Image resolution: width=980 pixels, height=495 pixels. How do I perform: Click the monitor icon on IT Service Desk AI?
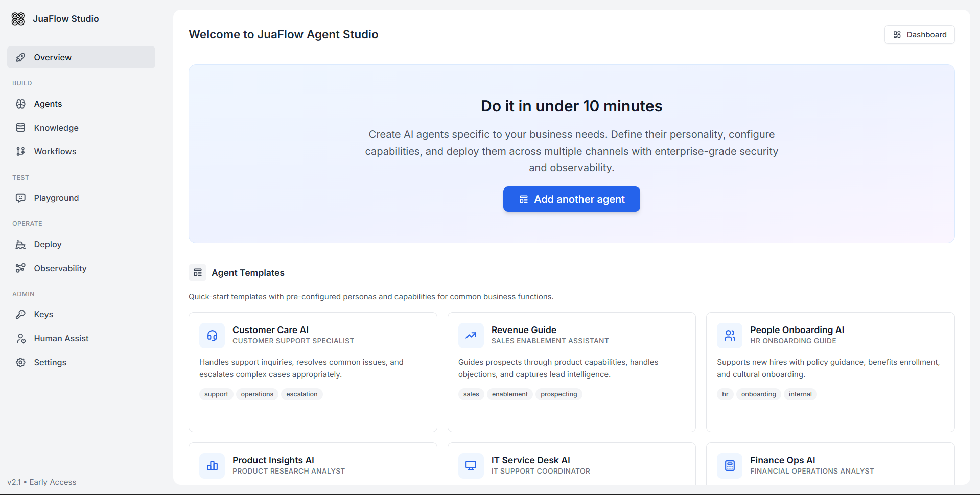pos(471,465)
